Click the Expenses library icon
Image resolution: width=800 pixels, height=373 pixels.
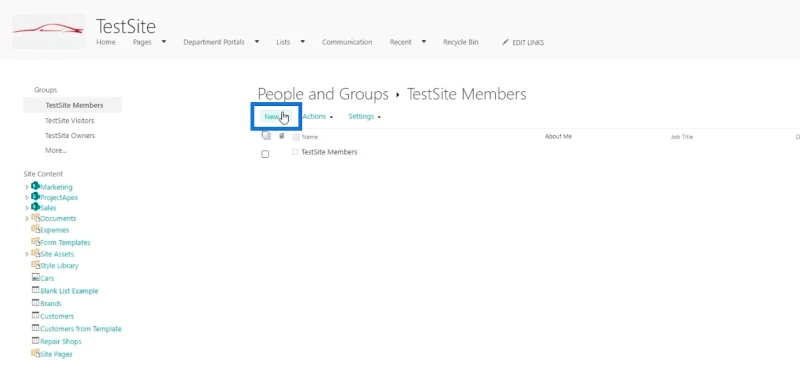(x=36, y=229)
